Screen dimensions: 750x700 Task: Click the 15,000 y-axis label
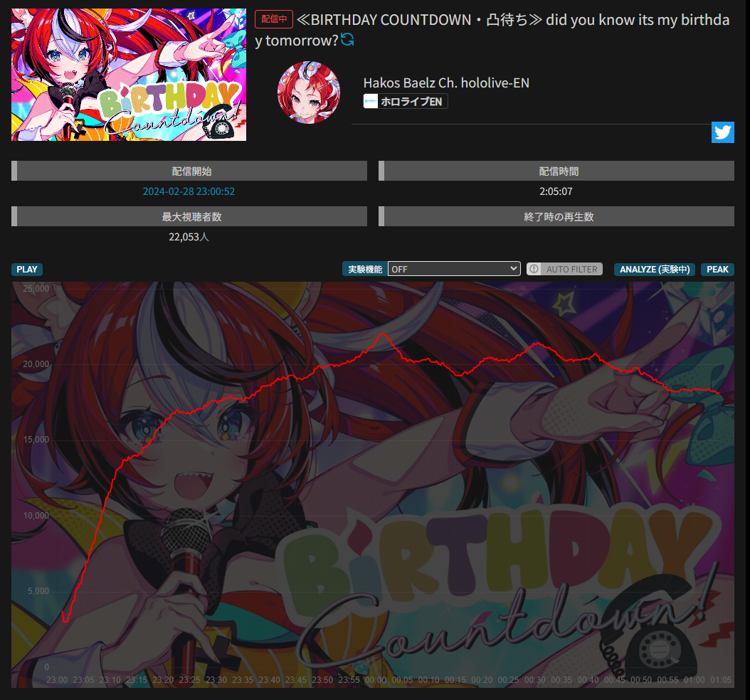36,440
